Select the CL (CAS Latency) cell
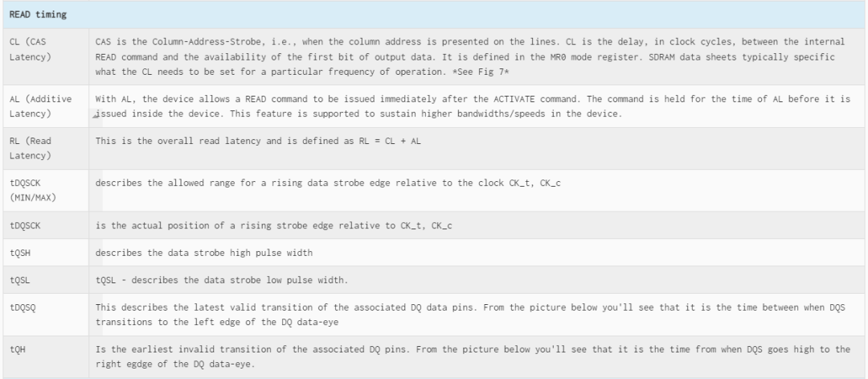This screenshot has height=379, width=868. pos(46,56)
